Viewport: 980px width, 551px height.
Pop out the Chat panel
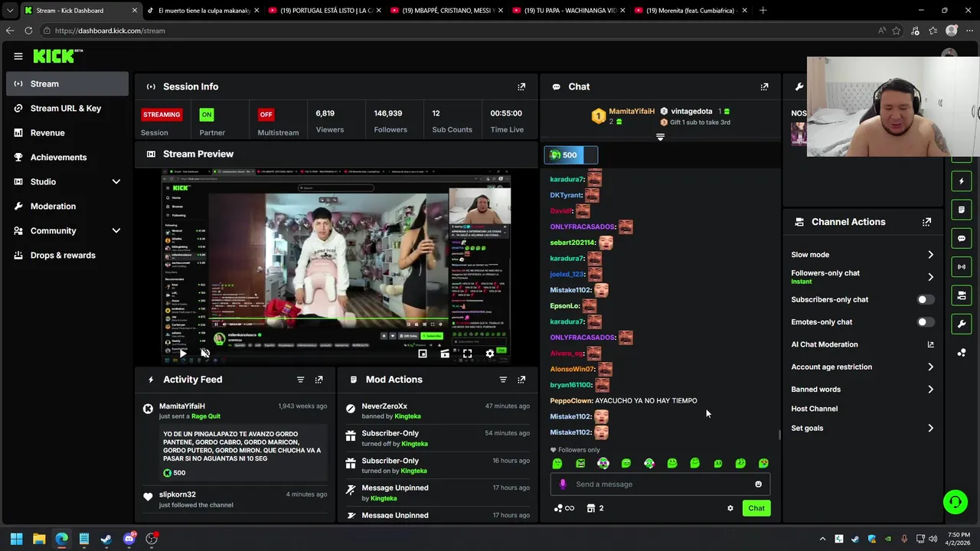click(x=764, y=86)
